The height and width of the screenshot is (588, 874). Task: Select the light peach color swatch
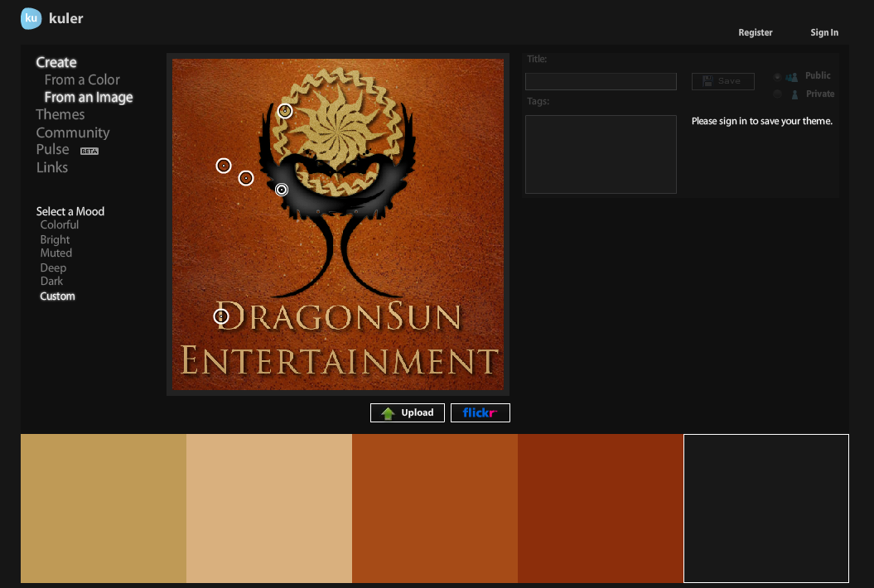click(269, 508)
